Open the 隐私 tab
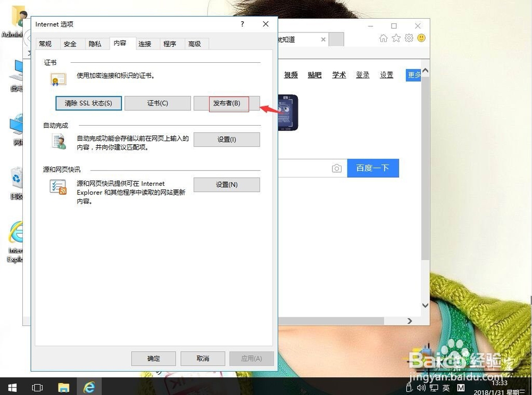The width and height of the screenshot is (532, 395). click(x=95, y=44)
